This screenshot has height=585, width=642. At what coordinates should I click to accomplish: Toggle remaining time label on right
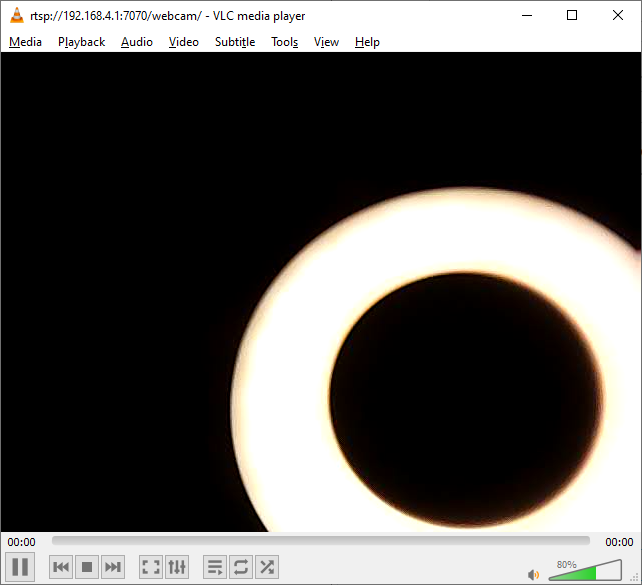tap(619, 542)
